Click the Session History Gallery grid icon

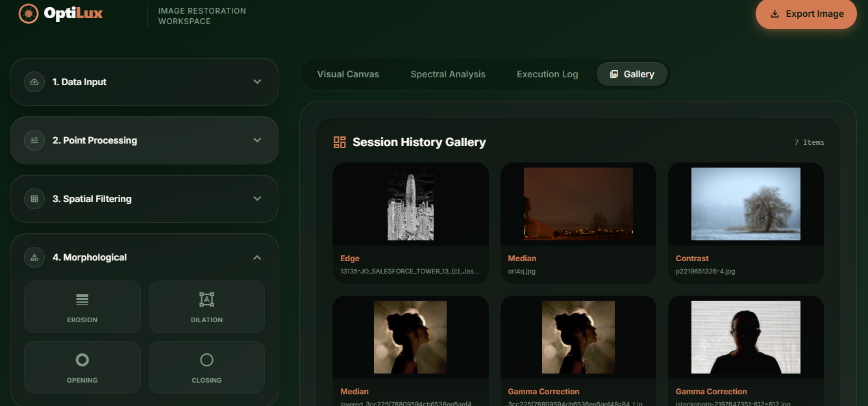click(x=340, y=142)
